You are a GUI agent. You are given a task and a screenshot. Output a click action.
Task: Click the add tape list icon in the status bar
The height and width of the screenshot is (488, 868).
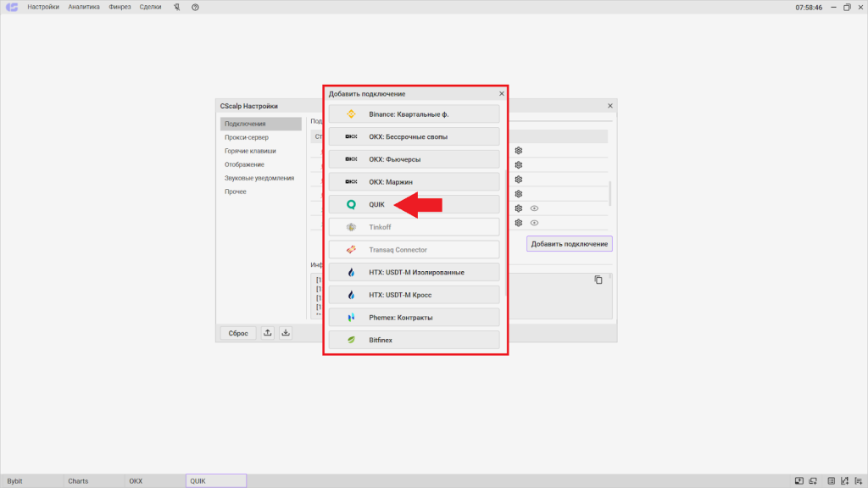[x=859, y=481]
